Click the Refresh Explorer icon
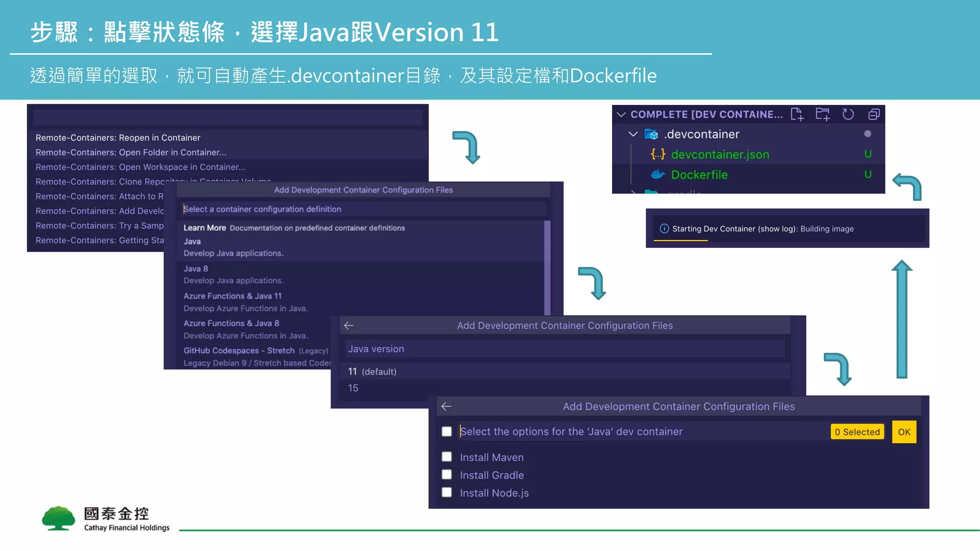 (x=848, y=114)
